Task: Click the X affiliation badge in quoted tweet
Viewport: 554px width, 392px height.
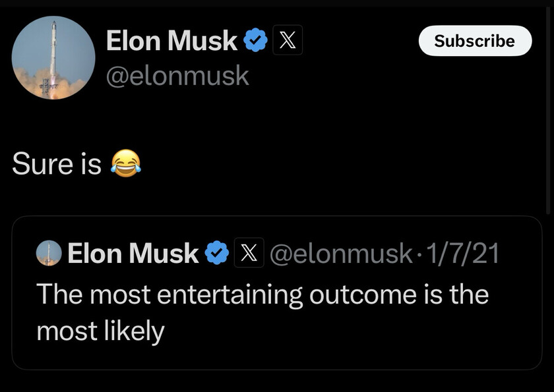Action: [x=249, y=252]
